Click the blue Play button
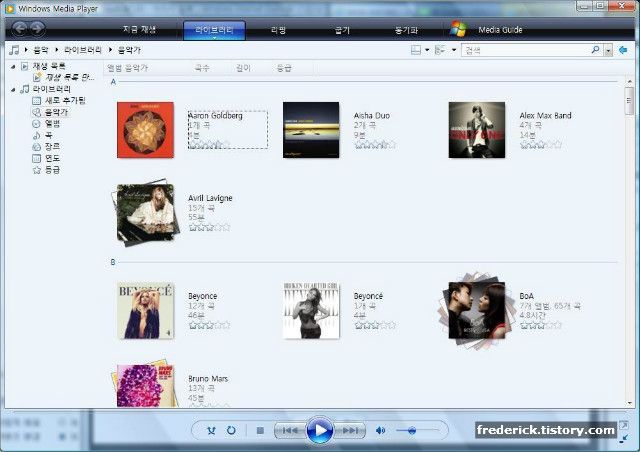 pyautogui.click(x=320, y=430)
